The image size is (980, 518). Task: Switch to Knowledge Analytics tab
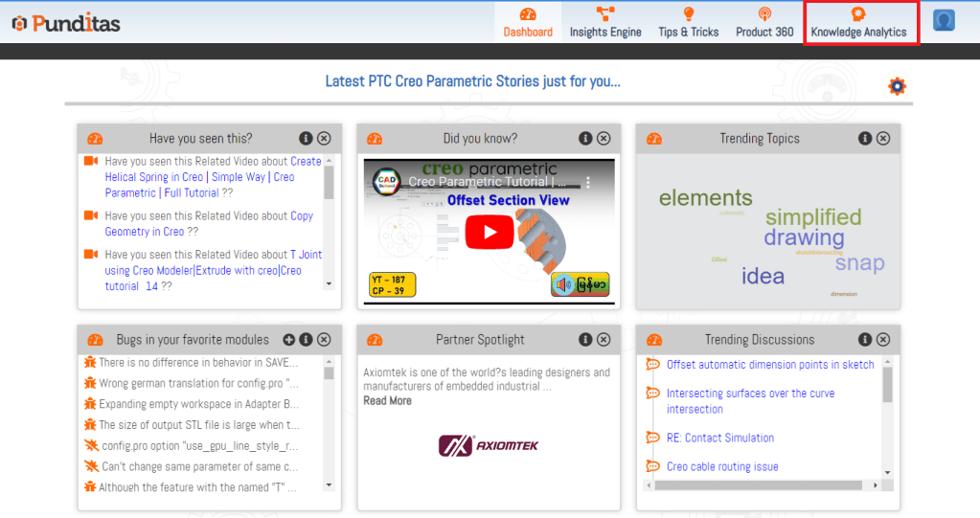[x=858, y=22]
